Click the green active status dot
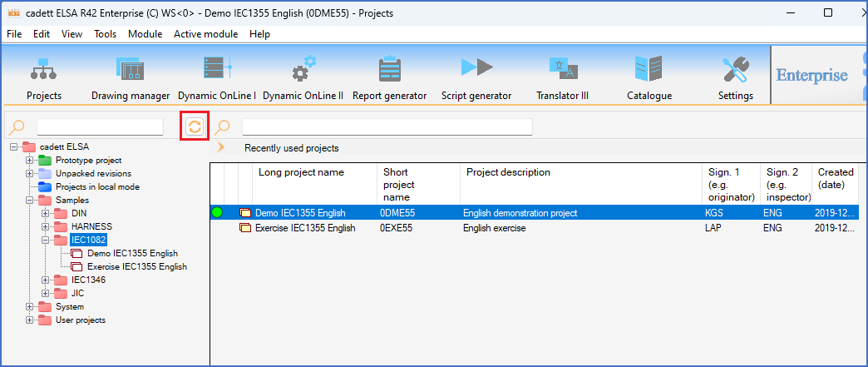 217,212
